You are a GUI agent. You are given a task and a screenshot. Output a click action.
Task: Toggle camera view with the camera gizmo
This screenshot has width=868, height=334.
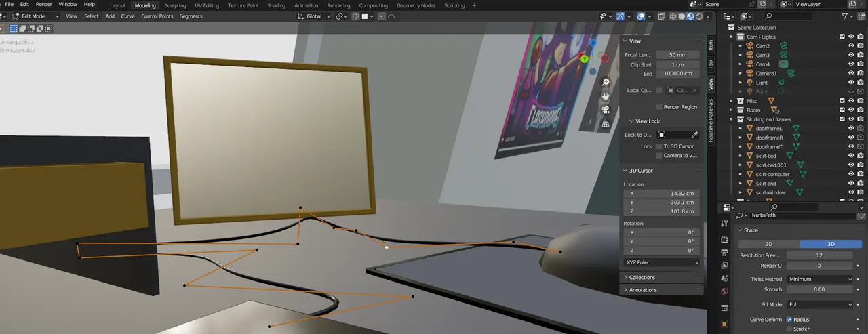click(606, 110)
